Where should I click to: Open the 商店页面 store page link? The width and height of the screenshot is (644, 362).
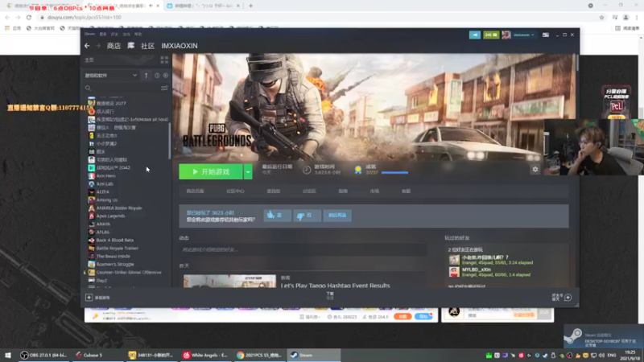pyautogui.click(x=195, y=191)
